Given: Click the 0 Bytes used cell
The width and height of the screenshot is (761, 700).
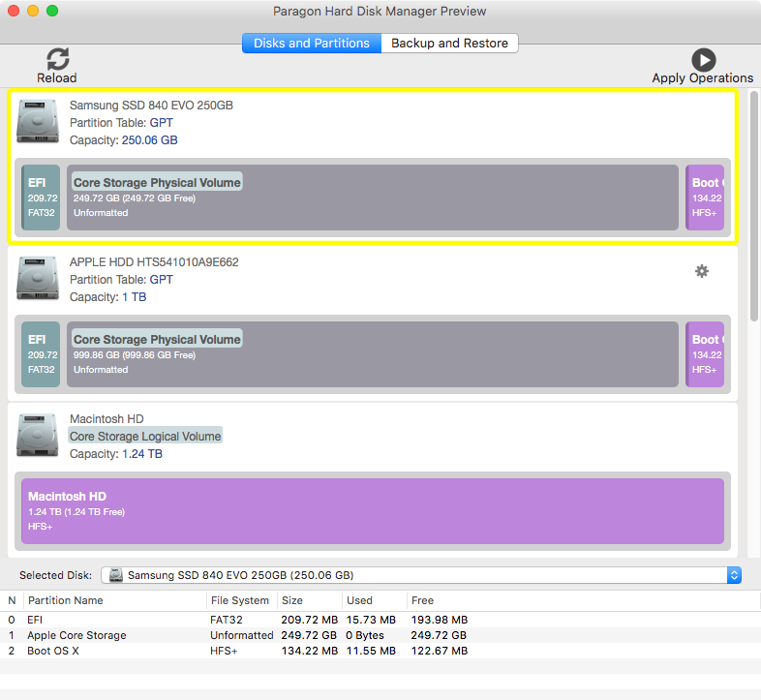Looking at the screenshot, I should (365, 635).
